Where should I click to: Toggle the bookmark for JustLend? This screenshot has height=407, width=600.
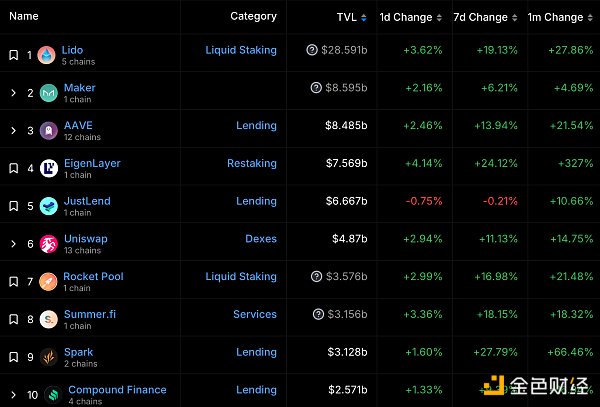pyautogui.click(x=13, y=206)
